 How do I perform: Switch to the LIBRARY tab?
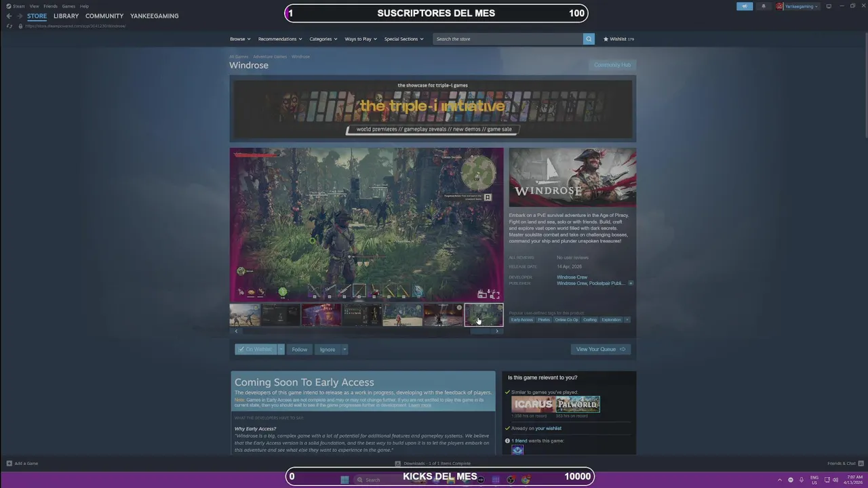[x=66, y=16]
